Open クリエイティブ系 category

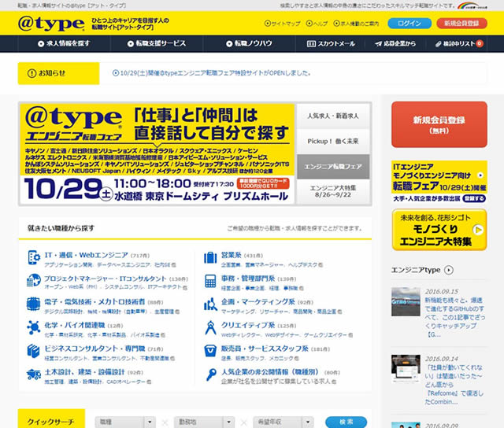[x=248, y=326]
